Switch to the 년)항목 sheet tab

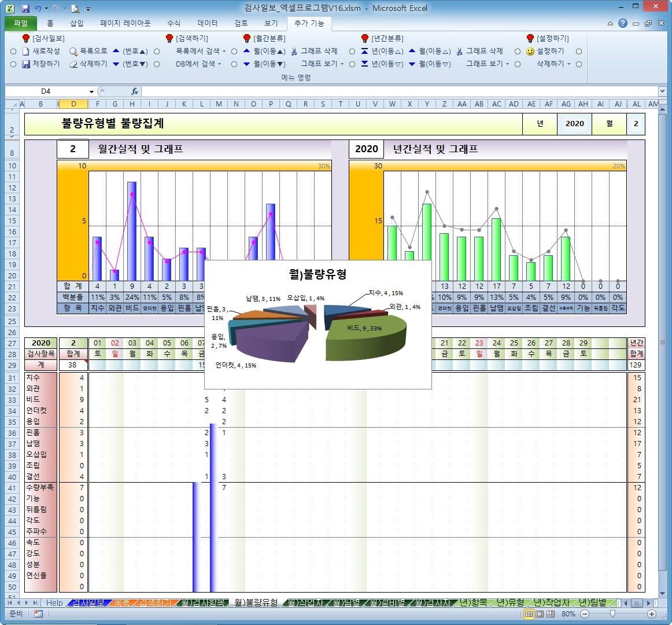coord(474,602)
